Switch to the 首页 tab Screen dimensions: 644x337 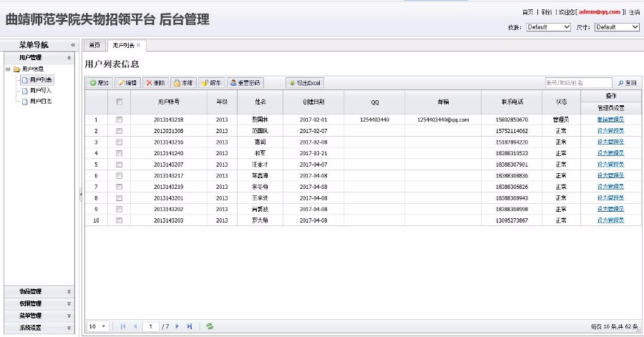(94, 45)
